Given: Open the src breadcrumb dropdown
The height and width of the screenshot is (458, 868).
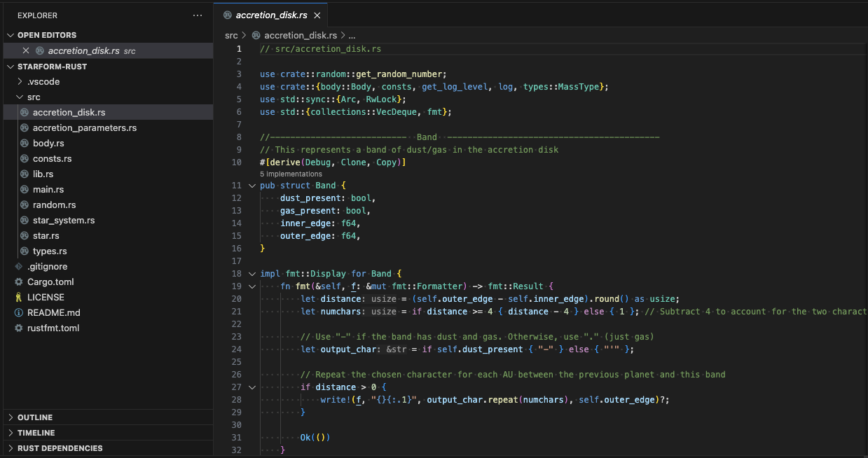Looking at the screenshot, I should pyautogui.click(x=231, y=34).
